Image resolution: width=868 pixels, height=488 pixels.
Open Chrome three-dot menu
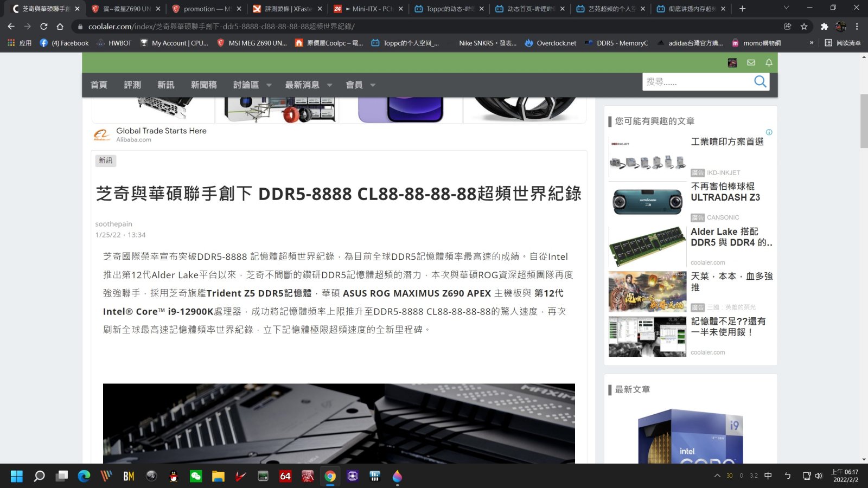tap(857, 26)
